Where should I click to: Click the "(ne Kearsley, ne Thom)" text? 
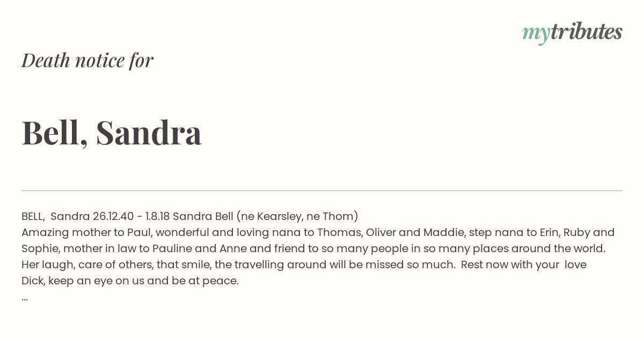click(x=297, y=216)
